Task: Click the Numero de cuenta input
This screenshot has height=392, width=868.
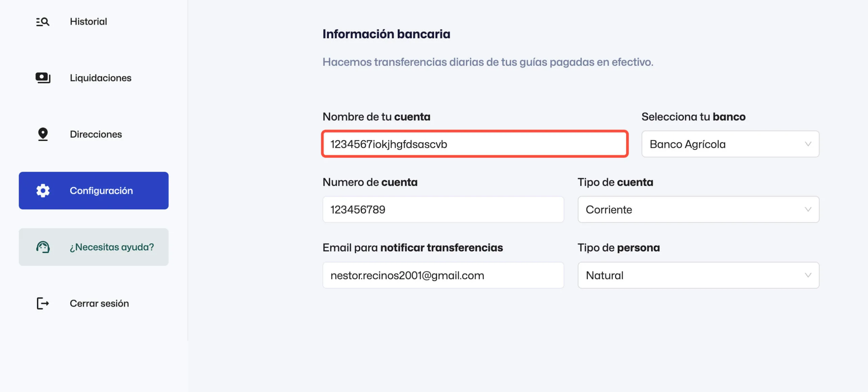Action: tap(443, 210)
